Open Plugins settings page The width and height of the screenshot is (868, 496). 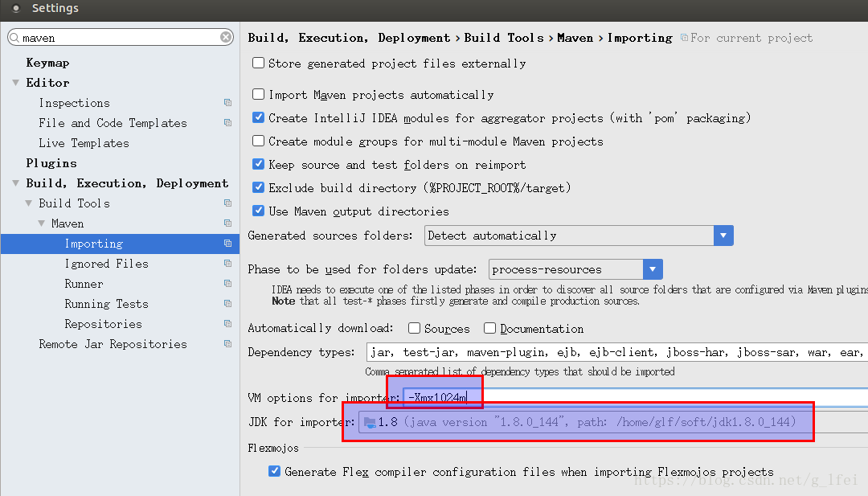coord(51,162)
